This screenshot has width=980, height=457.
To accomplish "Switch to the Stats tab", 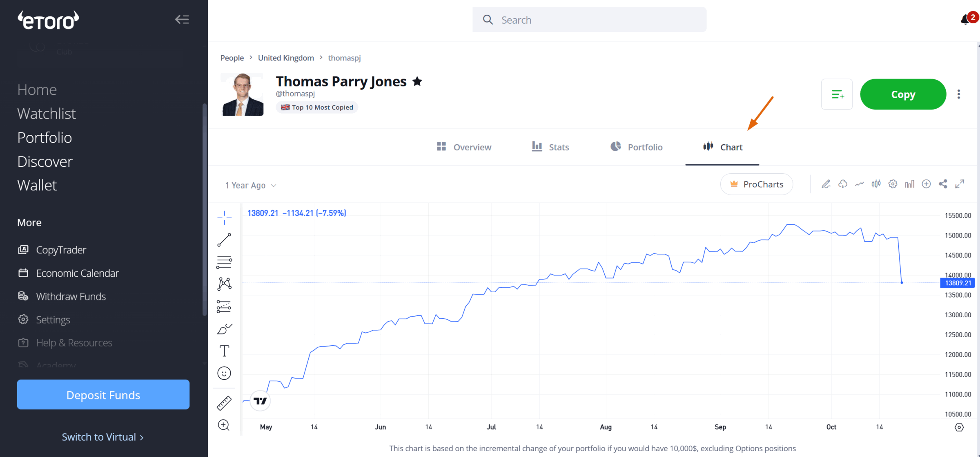I will tap(550, 147).
